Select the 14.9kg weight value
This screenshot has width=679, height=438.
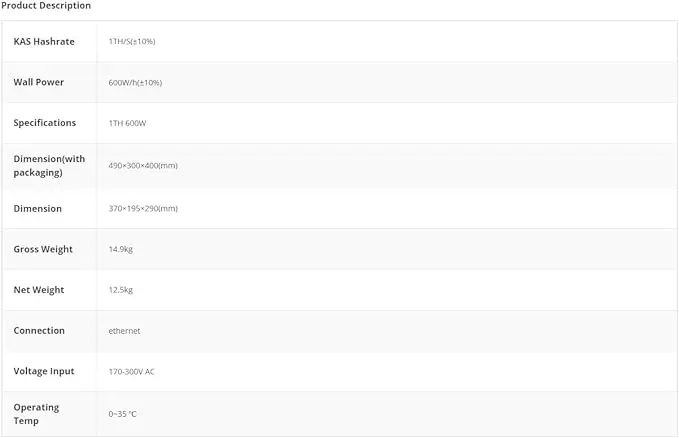tap(121, 249)
